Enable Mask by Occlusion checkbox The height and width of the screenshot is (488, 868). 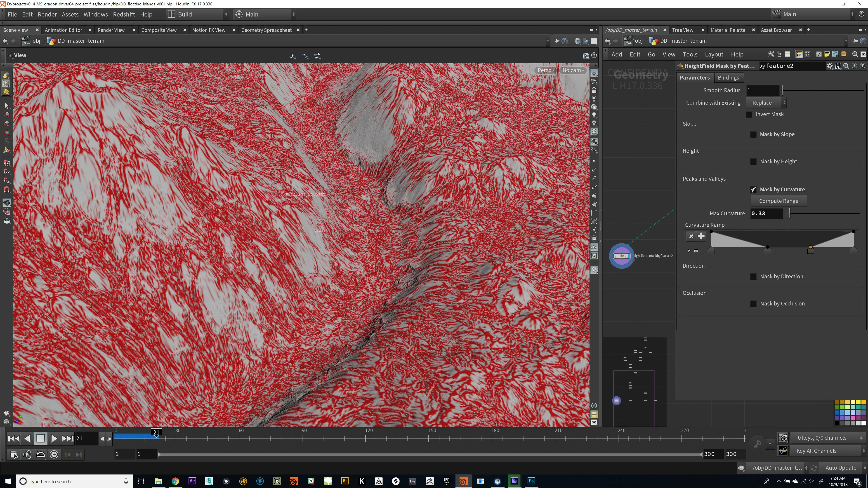point(753,304)
